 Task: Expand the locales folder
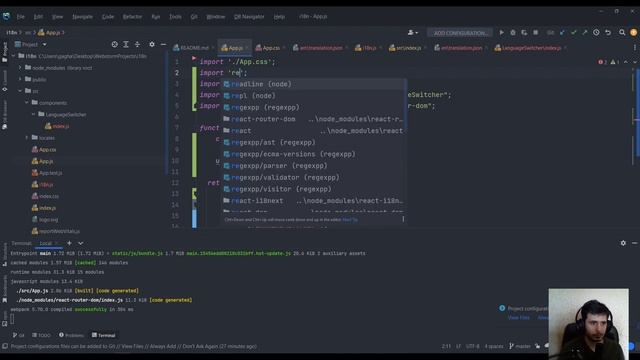pyautogui.click(x=27, y=138)
